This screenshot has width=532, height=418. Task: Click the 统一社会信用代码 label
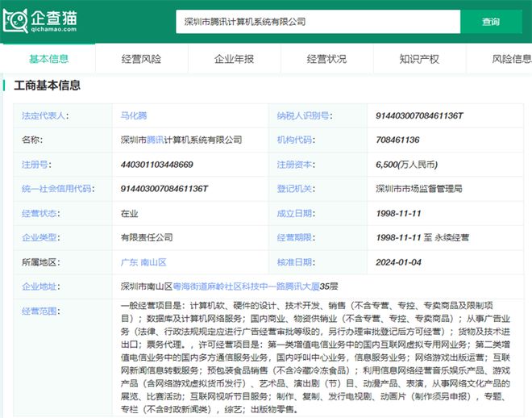[x=58, y=189]
